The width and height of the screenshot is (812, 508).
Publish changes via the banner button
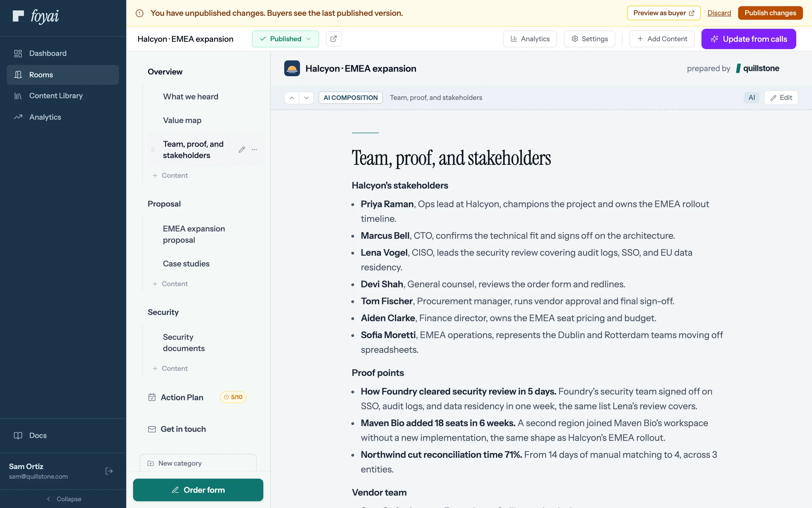point(770,13)
